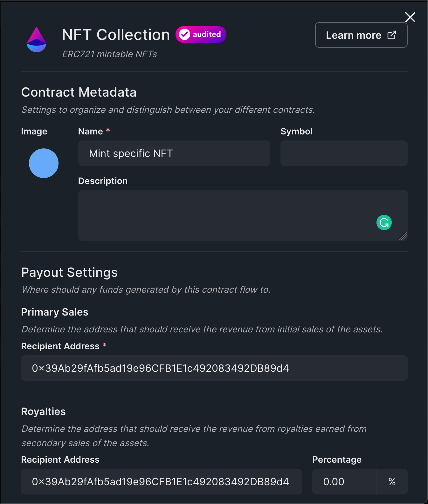Select the Royalties recipient address field
The height and width of the screenshot is (504, 428).
coord(161,482)
